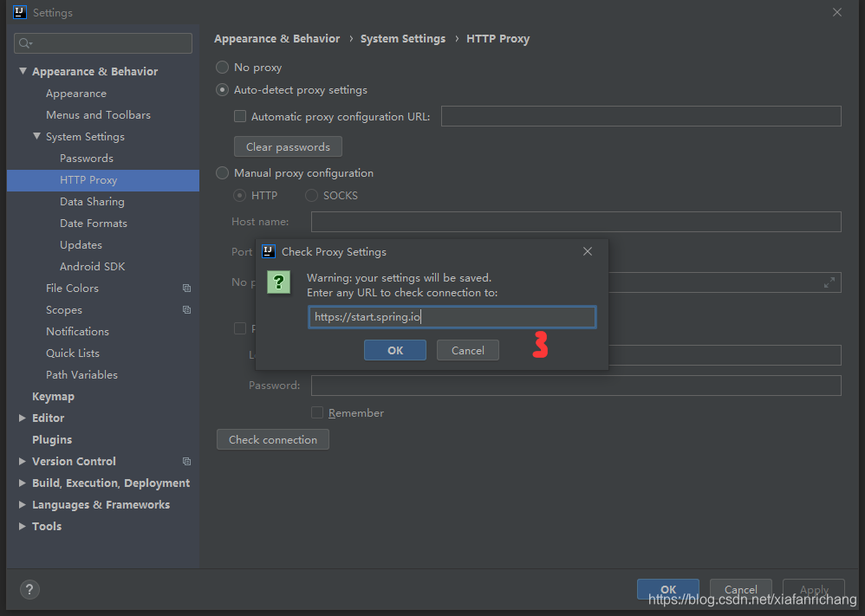The height and width of the screenshot is (616, 865).
Task: Click Cancel at bottom of Settings window
Action: 740,589
